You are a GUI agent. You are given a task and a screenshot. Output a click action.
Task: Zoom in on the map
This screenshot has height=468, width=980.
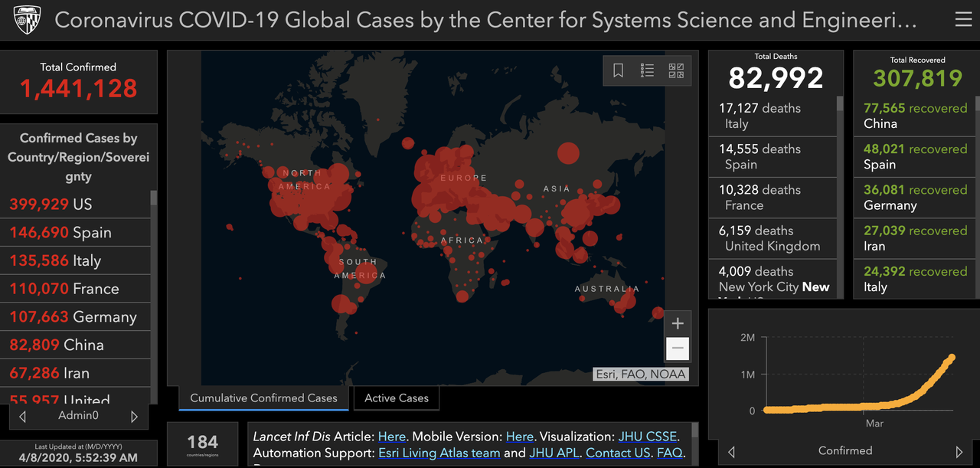click(677, 323)
